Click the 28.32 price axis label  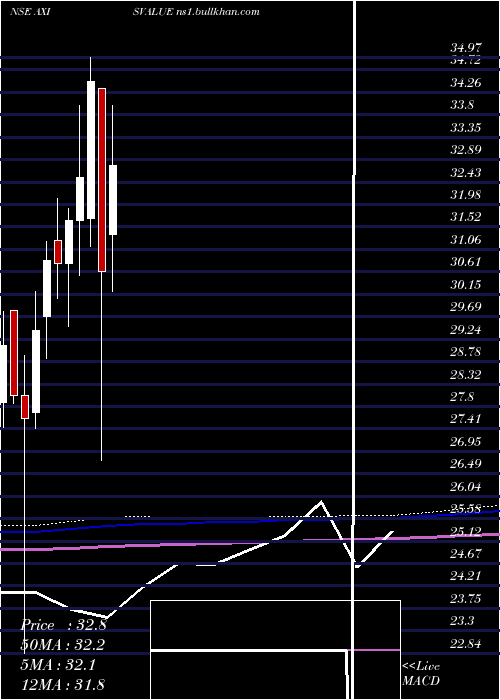point(466,375)
